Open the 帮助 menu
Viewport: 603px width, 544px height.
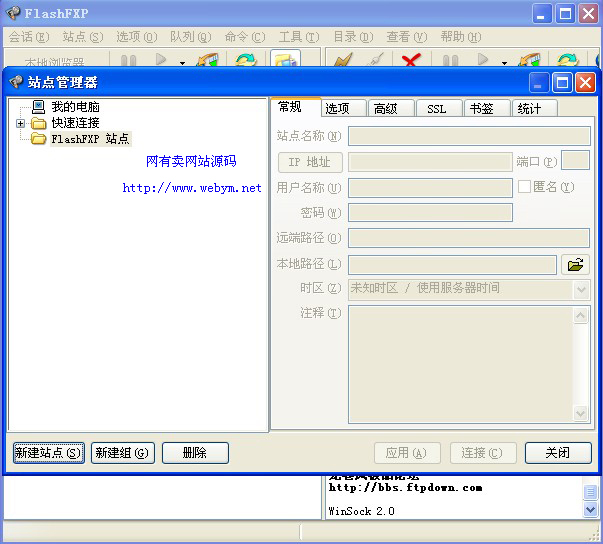pos(461,37)
